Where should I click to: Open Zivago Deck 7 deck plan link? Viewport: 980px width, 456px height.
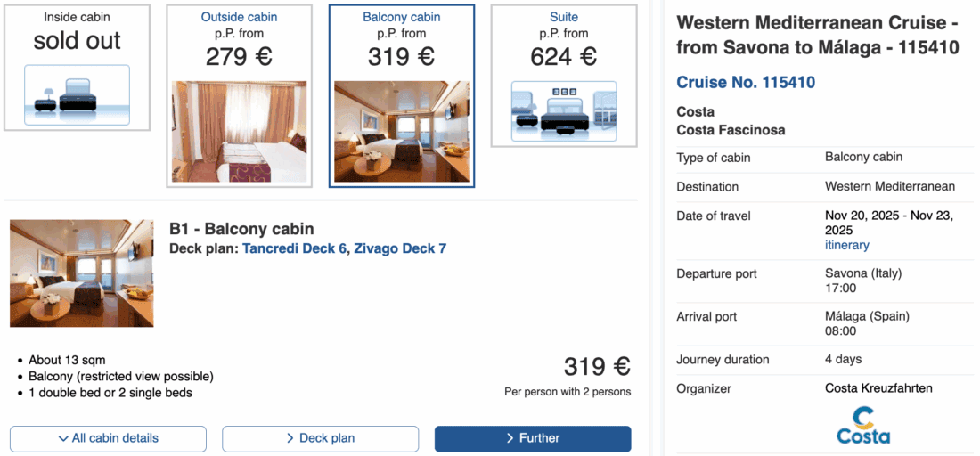400,248
